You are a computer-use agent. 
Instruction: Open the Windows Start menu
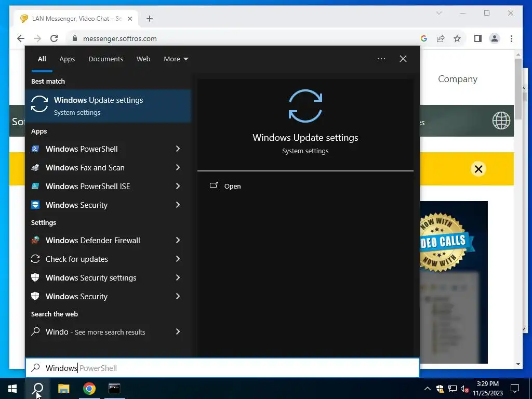[12, 389]
